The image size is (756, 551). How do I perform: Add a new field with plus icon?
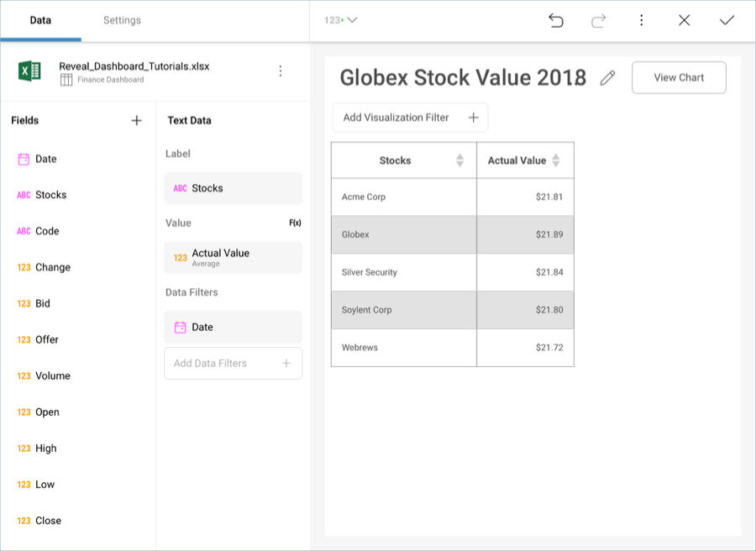136,120
